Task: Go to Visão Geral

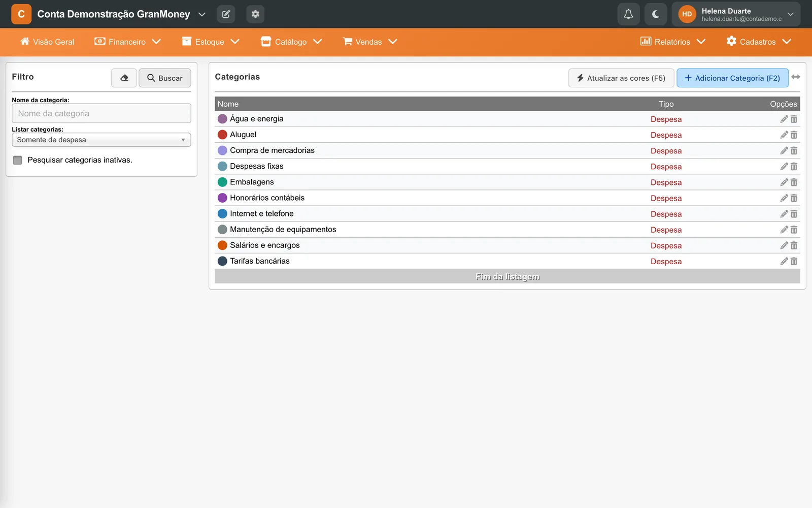Action: click(47, 42)
